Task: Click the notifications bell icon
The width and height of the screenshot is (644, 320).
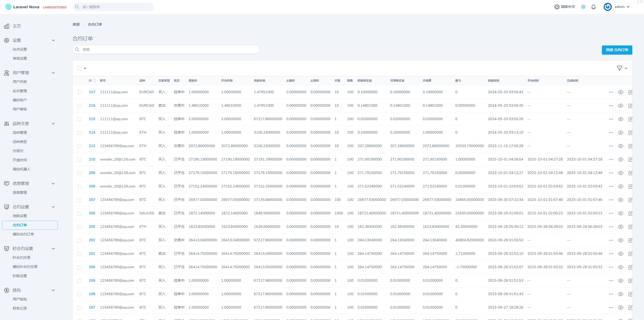Action: [594, 7]
